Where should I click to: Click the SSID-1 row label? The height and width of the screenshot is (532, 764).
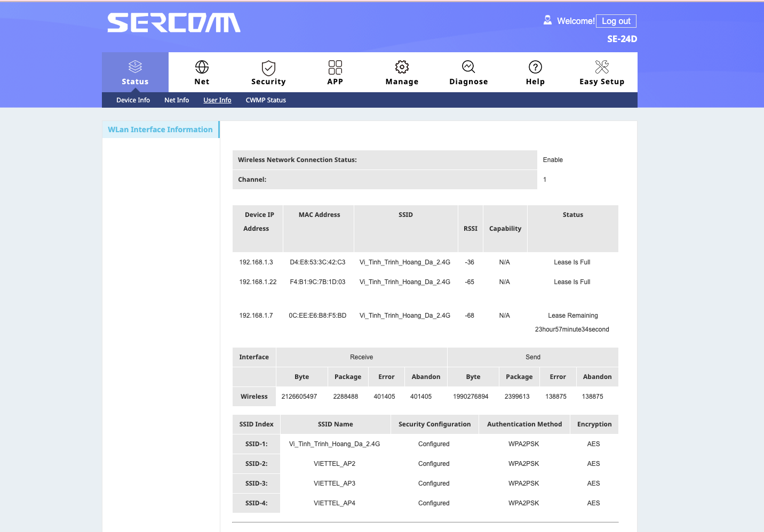click(256, 444)
